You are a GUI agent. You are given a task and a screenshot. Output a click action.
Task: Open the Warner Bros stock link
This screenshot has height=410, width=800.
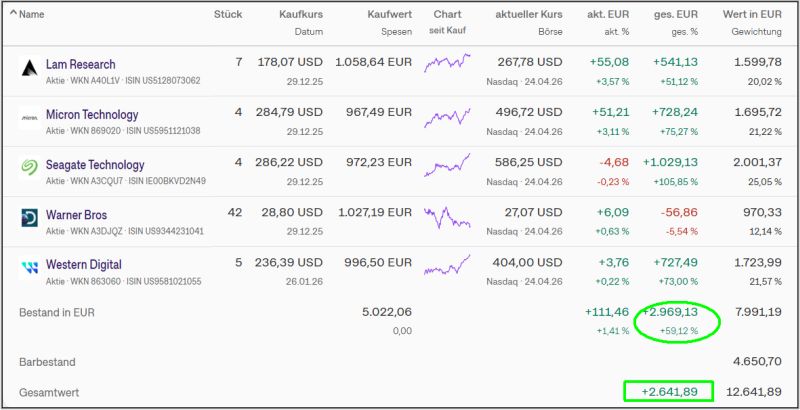[x=76, y=214]
